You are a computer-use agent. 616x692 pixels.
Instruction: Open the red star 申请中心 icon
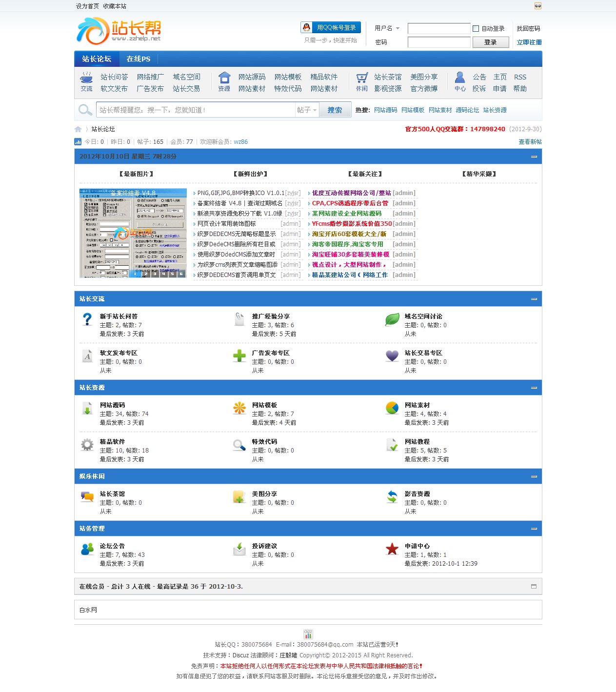pos(392,549)
